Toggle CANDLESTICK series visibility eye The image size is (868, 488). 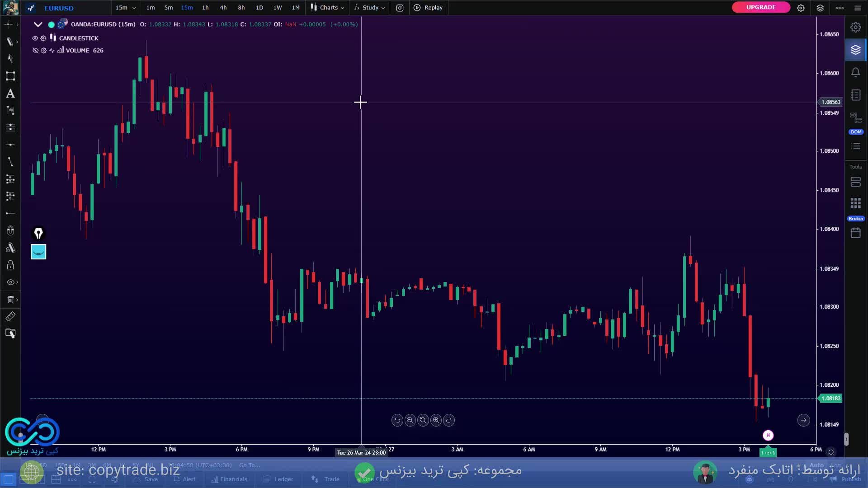35,38
